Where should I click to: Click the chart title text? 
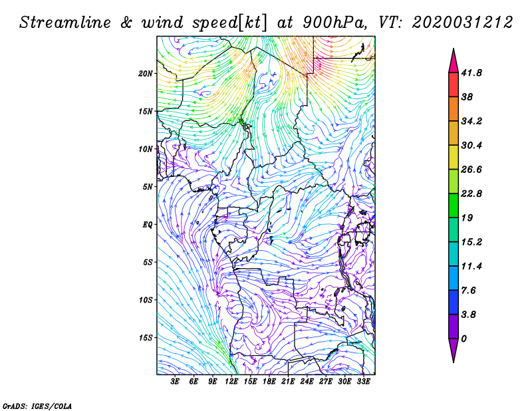[266, 23]
